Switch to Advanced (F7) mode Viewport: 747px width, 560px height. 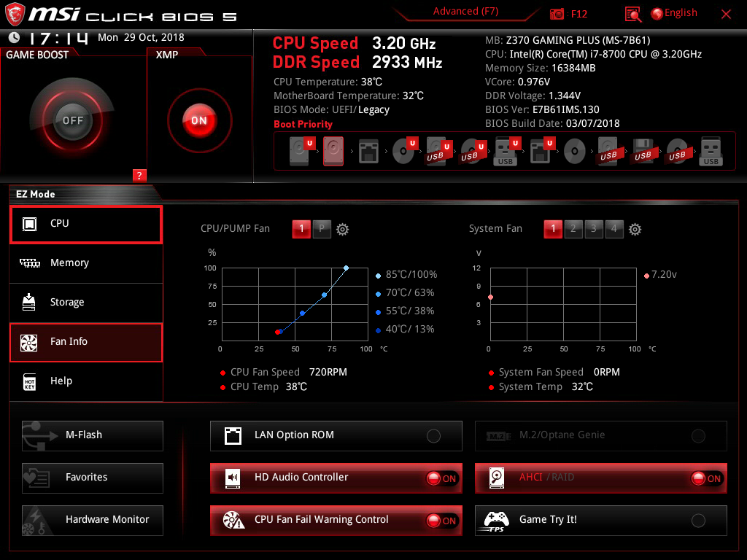(x=465, y=12)
